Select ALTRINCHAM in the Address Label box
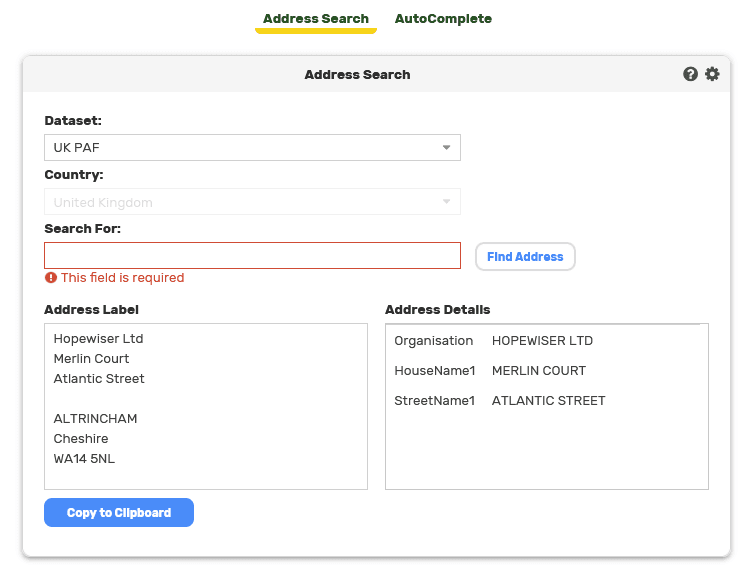 pyautogui.click(x=96, y=419)
